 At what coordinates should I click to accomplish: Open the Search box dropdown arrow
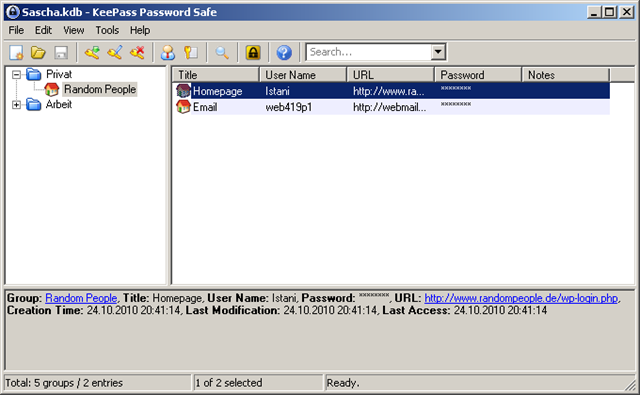[438, 52]
